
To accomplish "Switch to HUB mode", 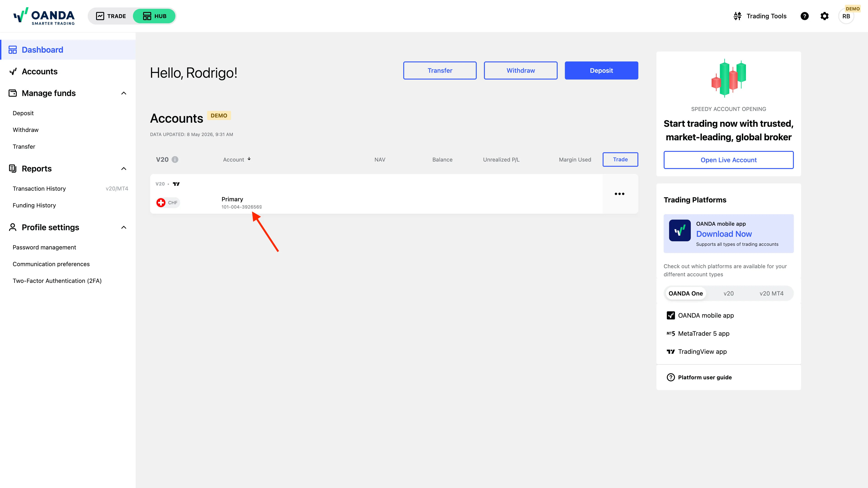I will [154, 16].
